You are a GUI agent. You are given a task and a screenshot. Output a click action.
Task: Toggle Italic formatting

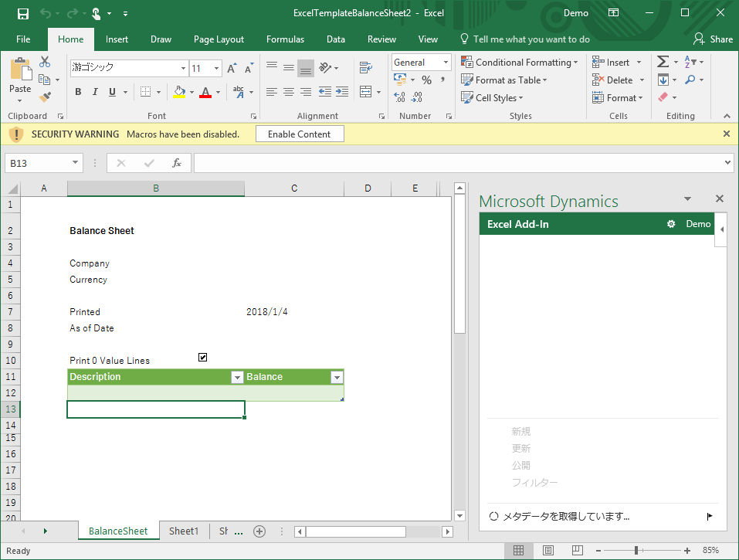[95, 92]
